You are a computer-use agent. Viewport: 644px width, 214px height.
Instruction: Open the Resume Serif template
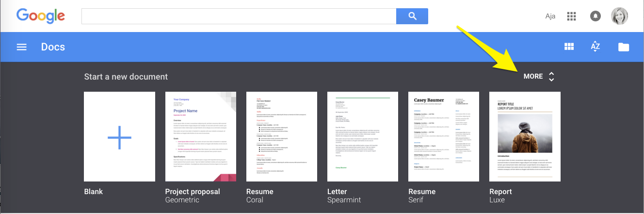[x=444, y=136]
